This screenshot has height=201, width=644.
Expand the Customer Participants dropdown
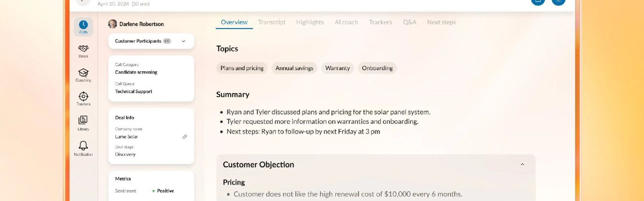coord(184,41)
